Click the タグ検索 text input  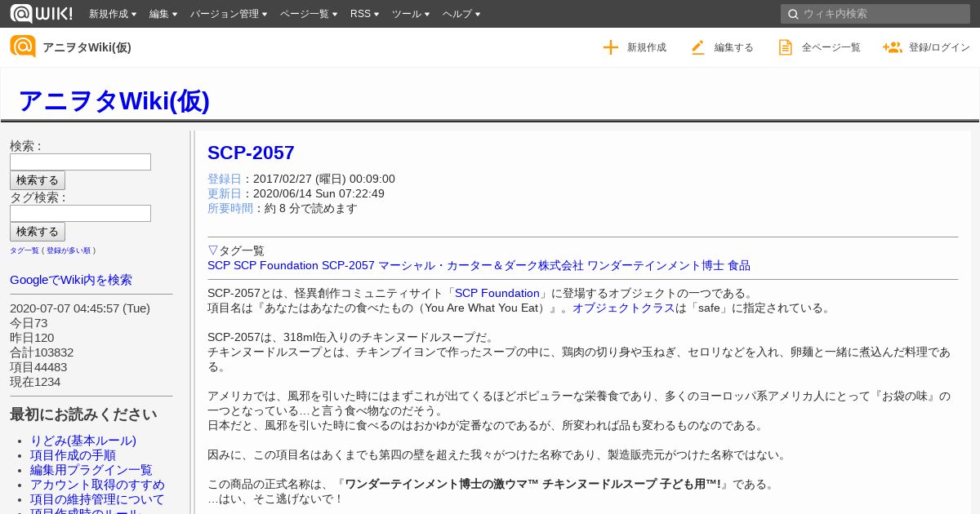click(x=80, y=213)
